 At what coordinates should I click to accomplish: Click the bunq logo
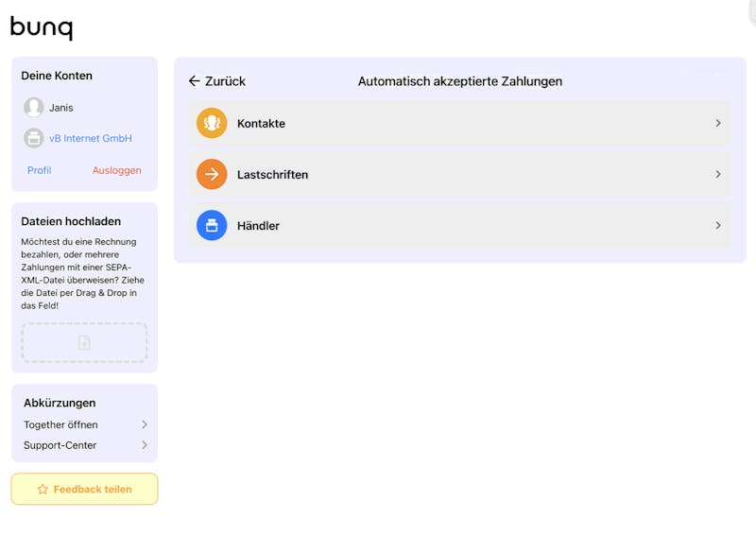click(x=42, y=27)
